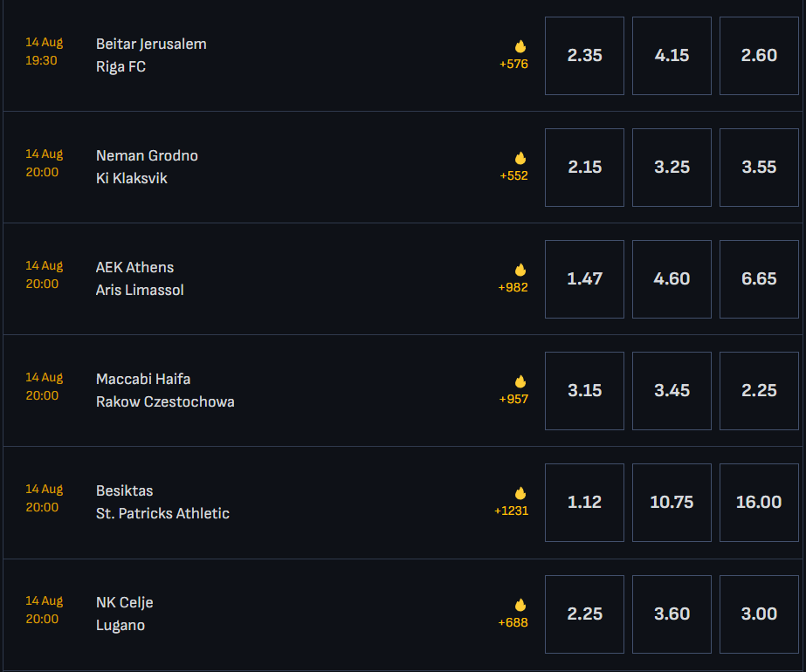This screenshot has width=806, height=672.
Task: Pick draw odds 10.75 for Besiktas match
Action: [x=672, y=503]
